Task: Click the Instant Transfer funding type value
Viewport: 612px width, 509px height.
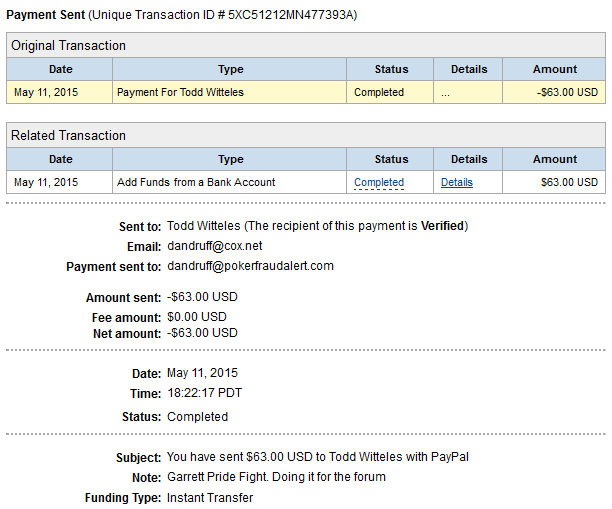Action: pyautogui.click(x=210, y=497)
